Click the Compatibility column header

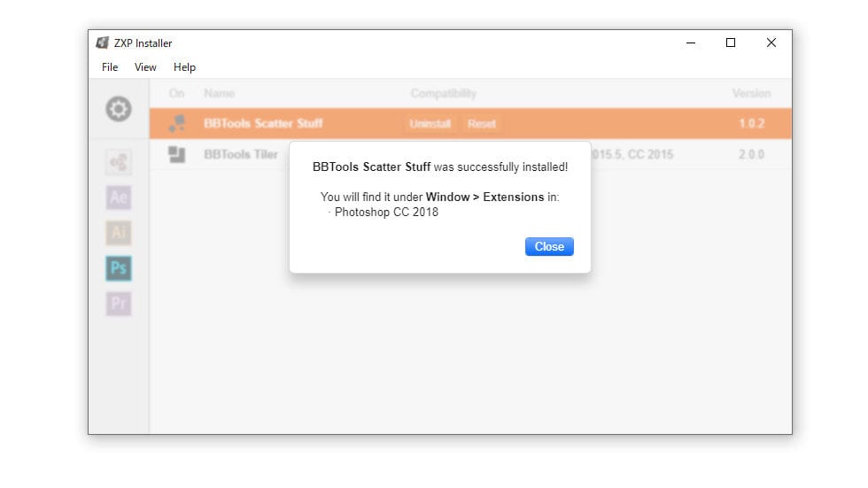pyautogui.click(x=443, y=93)
